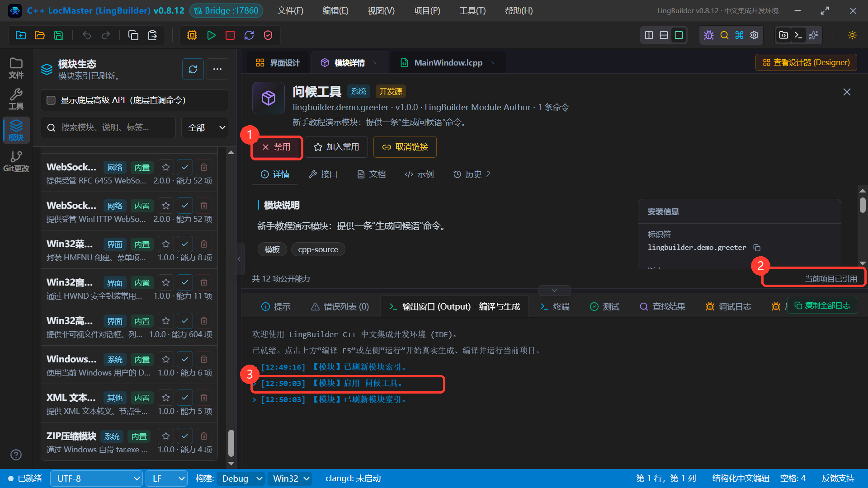Open the help question-mark icon
The height and width of the screenshot is (488, 868).
coord(16,455)
